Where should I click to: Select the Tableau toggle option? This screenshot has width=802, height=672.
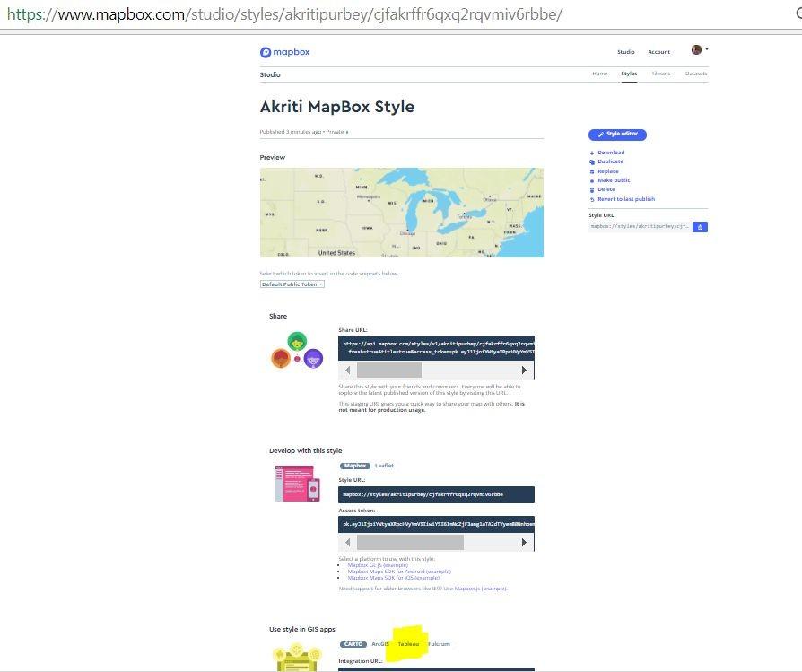click(408, 644)
